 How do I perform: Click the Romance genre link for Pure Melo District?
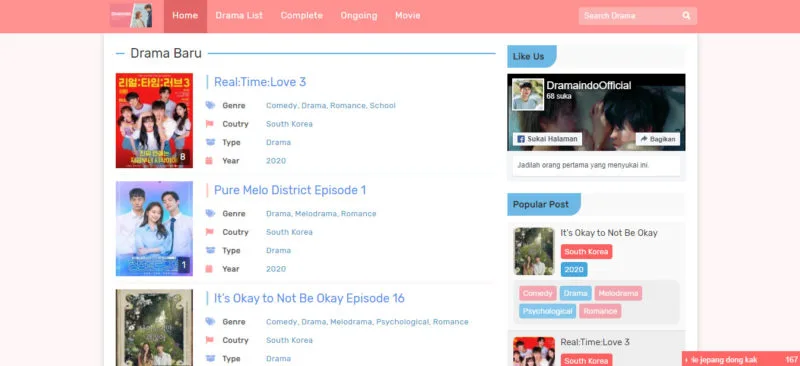coord(359,214)
